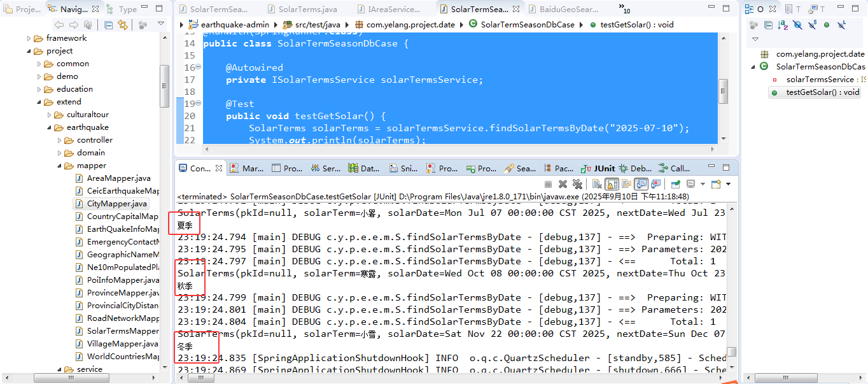Collapse the mapper folder
The height and width of the screenshot is (384, 868).
tap(60, 166)
